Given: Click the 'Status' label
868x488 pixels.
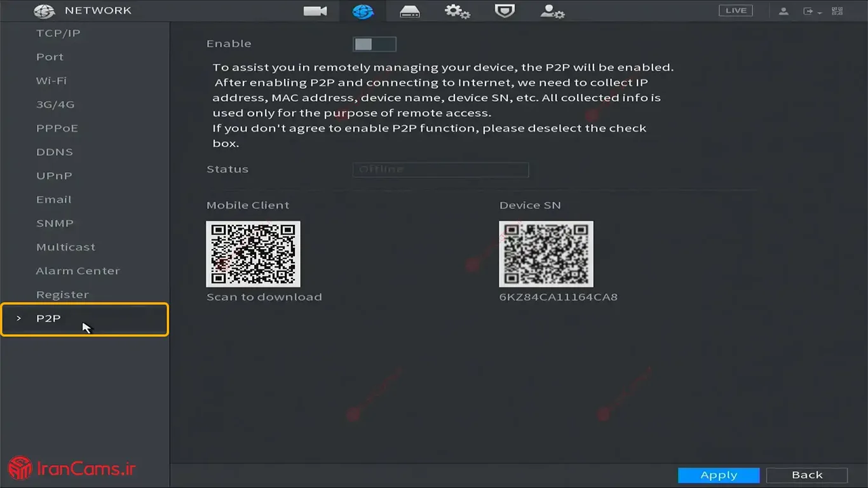Looking at the screenshot, I should 227,169.
